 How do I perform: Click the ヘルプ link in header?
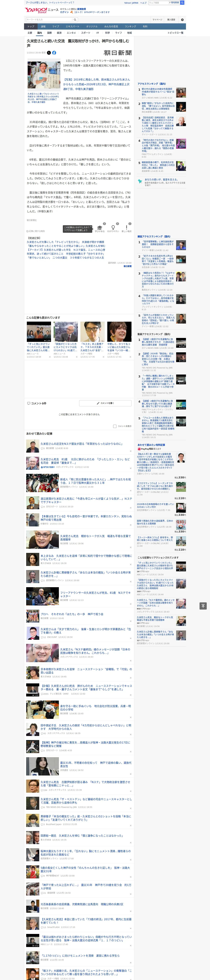tap(143, 3)
